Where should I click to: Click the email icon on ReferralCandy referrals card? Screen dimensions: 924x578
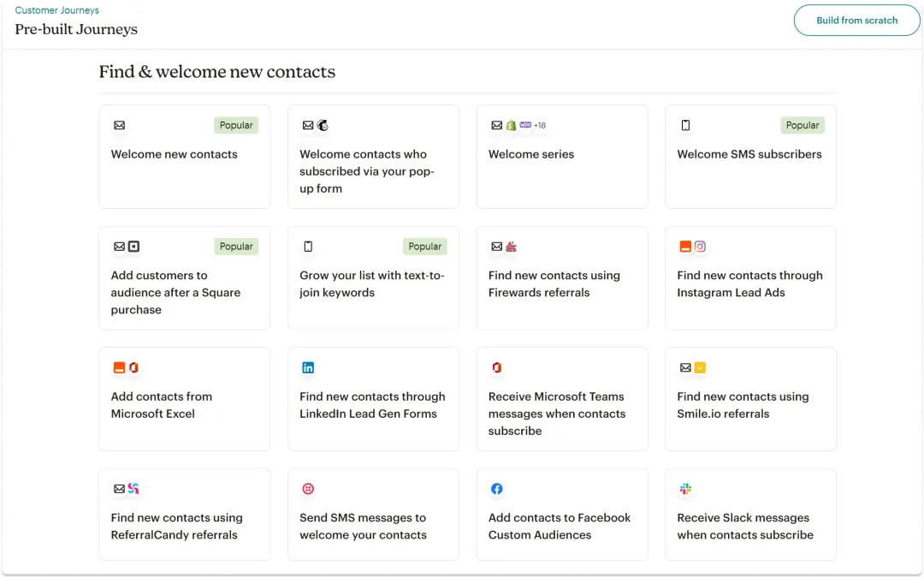pos(119,489)
